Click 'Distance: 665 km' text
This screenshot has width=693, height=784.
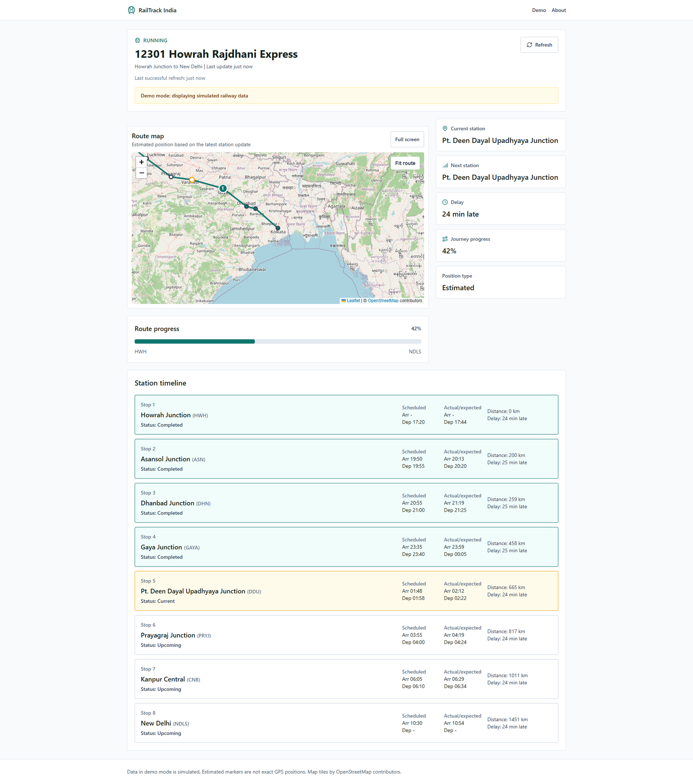point(506,587)
